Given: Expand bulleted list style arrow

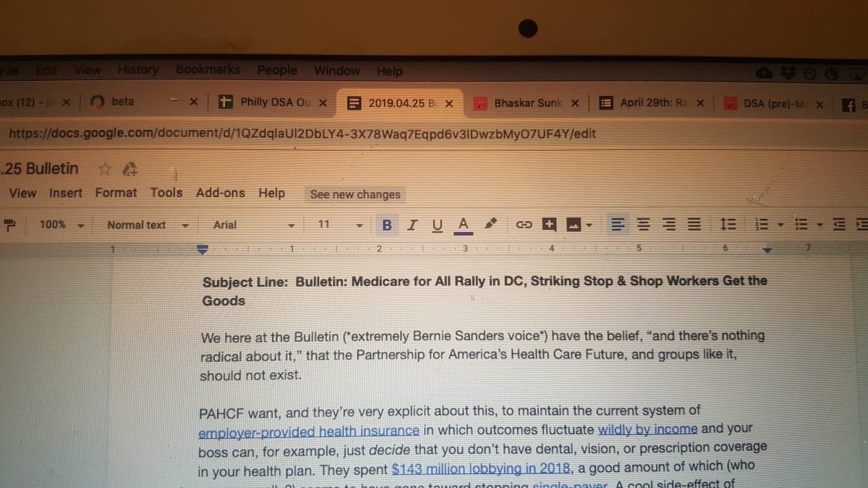Looking at the screenshot, I should click(x=820, y=226).
